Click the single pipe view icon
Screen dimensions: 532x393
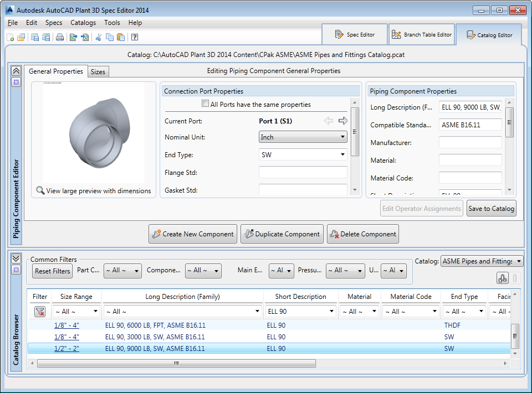(515, 278)
